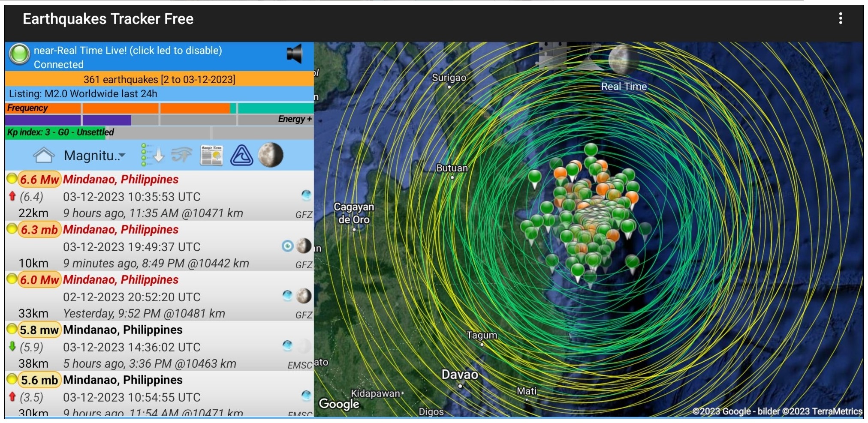Click the blue triangle logo icon
Viewport: 868px width, 423px height.
tap(242, 155)
